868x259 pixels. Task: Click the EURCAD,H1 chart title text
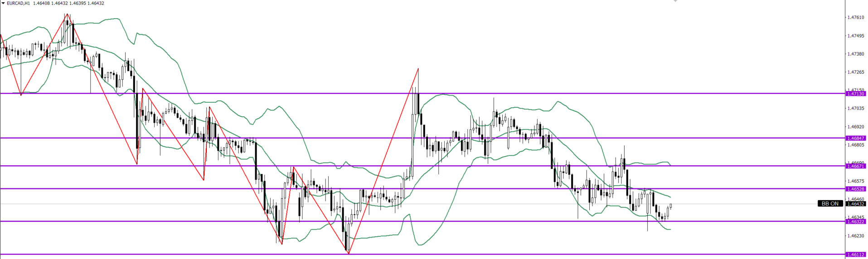(x=18, y=3)
